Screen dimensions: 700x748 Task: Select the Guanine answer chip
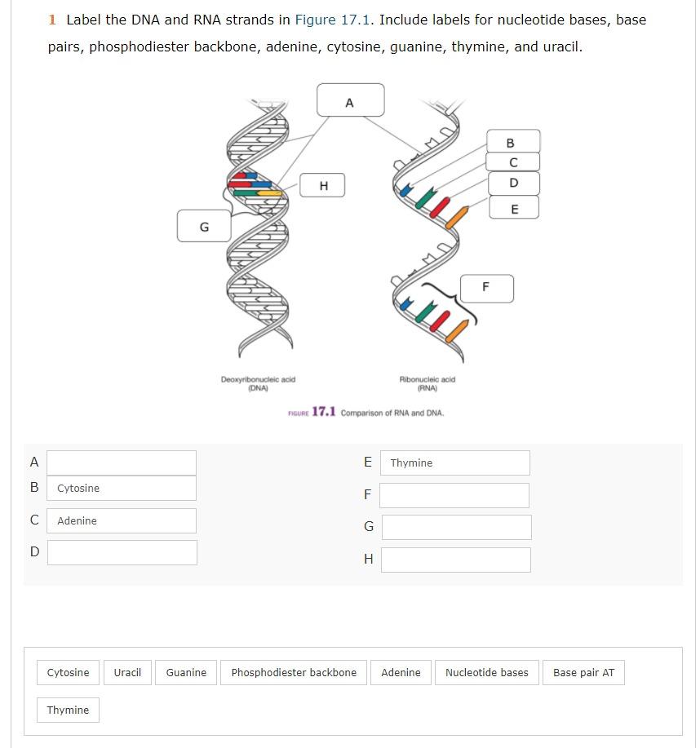186,673
